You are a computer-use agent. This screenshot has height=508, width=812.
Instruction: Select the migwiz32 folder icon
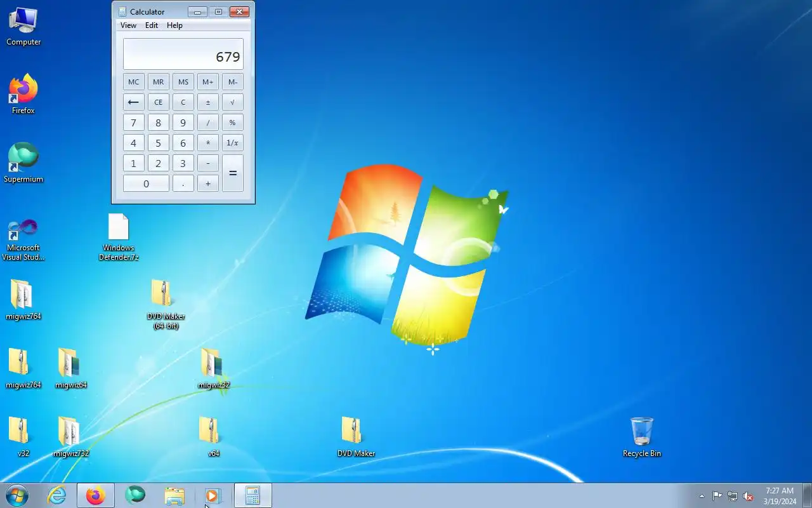214,368
